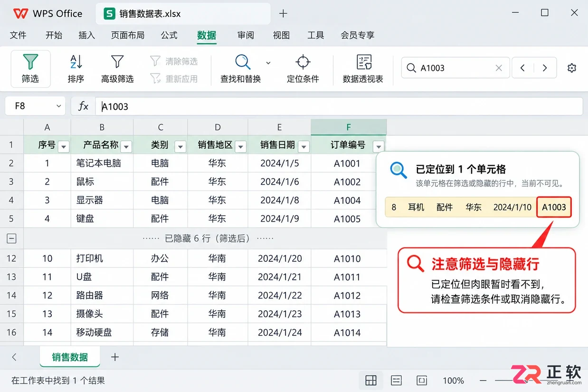Open the 排序 sort tool
The height and width of the screenshot is (392, 588).
[x=76, y=69]
